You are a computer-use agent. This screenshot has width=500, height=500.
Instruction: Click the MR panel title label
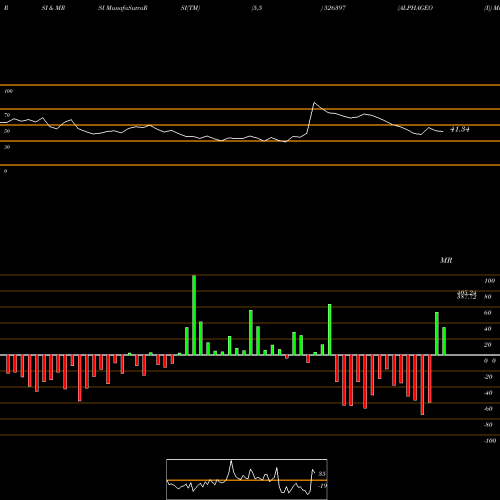(446, 260)
